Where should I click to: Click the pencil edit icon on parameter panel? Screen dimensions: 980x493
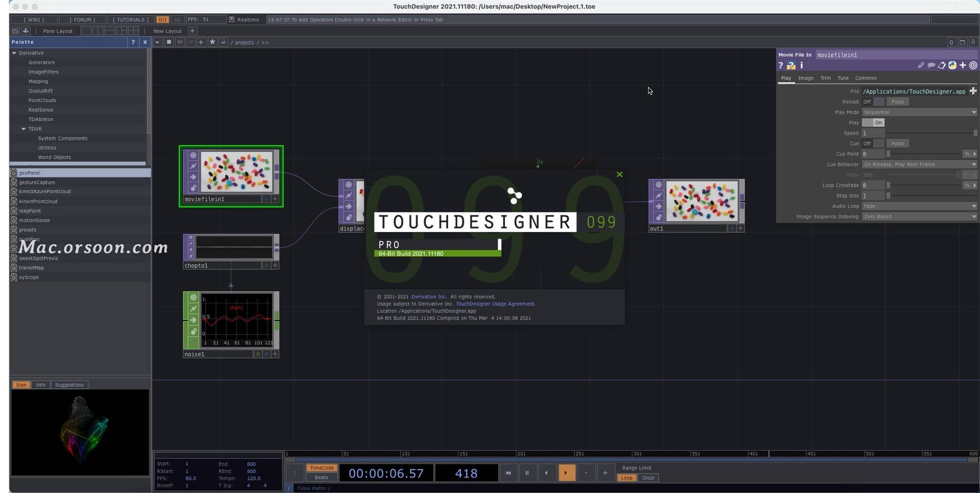pos(921,65)
